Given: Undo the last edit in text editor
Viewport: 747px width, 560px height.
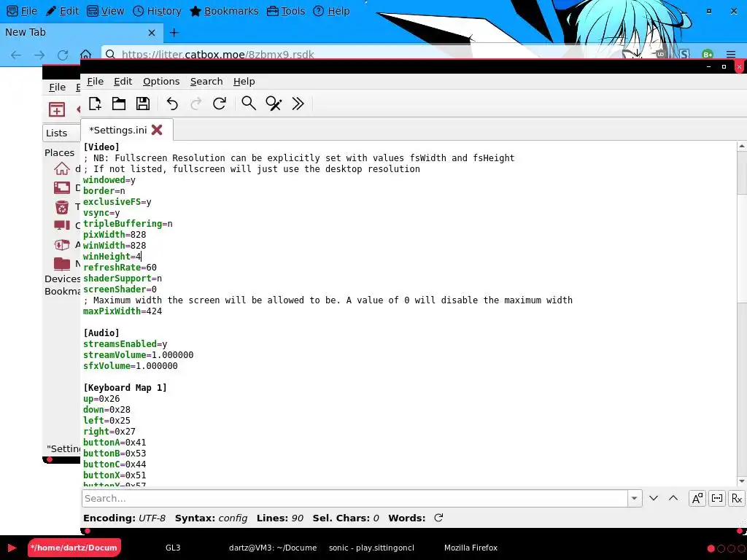Looking at the screenshot, I should point(172,104).
